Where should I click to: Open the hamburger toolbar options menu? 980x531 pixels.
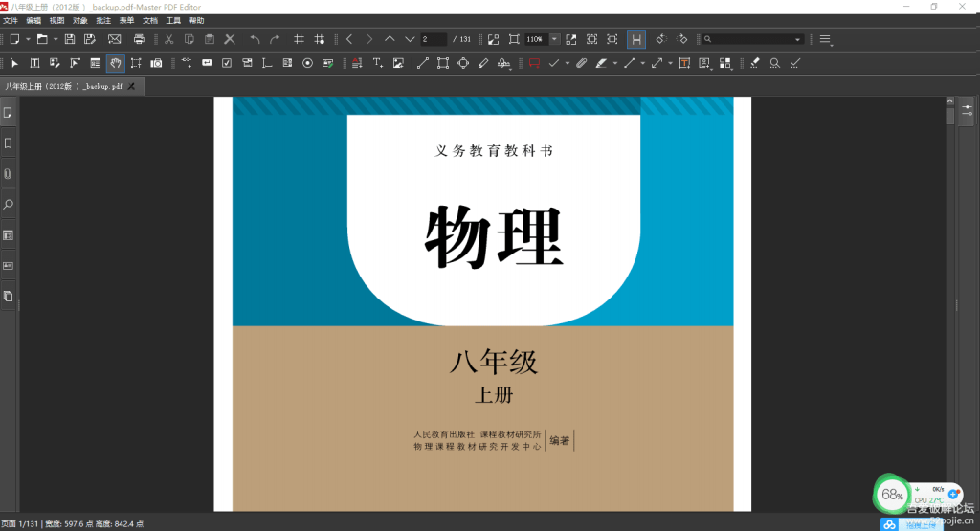(825, 39)
